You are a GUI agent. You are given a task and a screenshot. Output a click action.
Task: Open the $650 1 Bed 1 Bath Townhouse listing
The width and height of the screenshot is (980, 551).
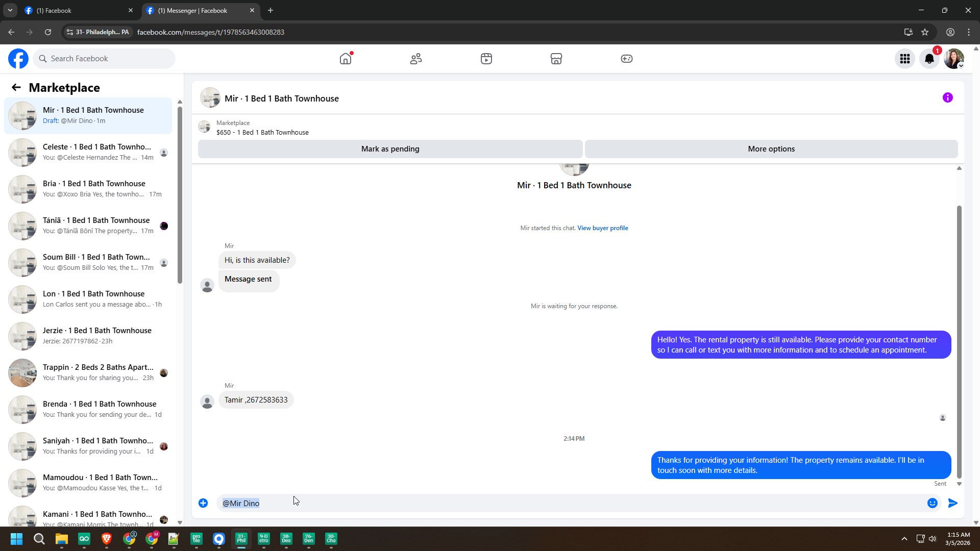[x=262, y=132]
